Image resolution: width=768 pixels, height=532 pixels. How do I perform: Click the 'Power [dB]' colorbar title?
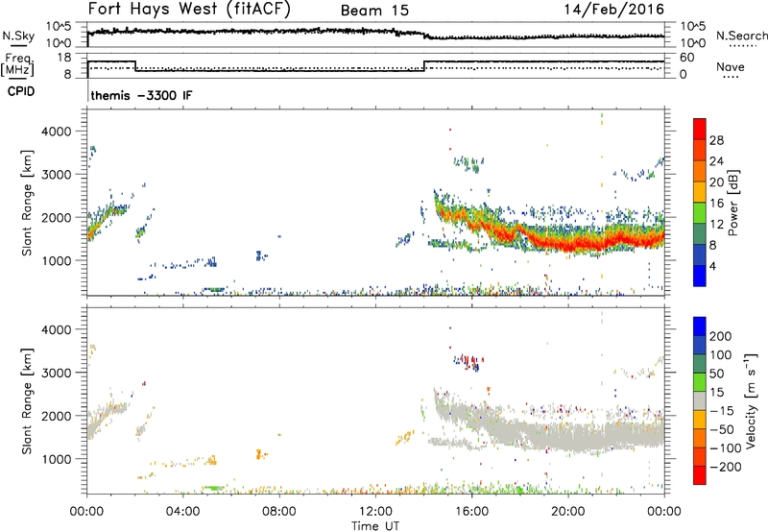(x=732, y=203)
